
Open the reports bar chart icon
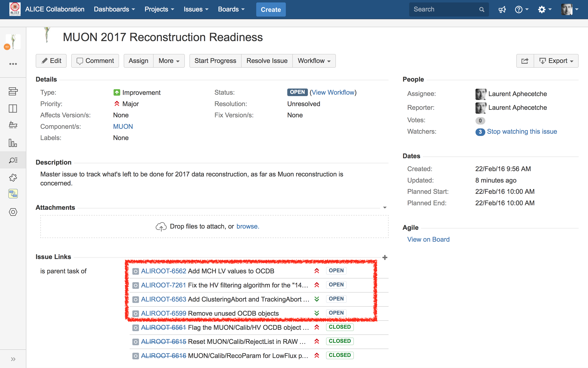(13, 143)
